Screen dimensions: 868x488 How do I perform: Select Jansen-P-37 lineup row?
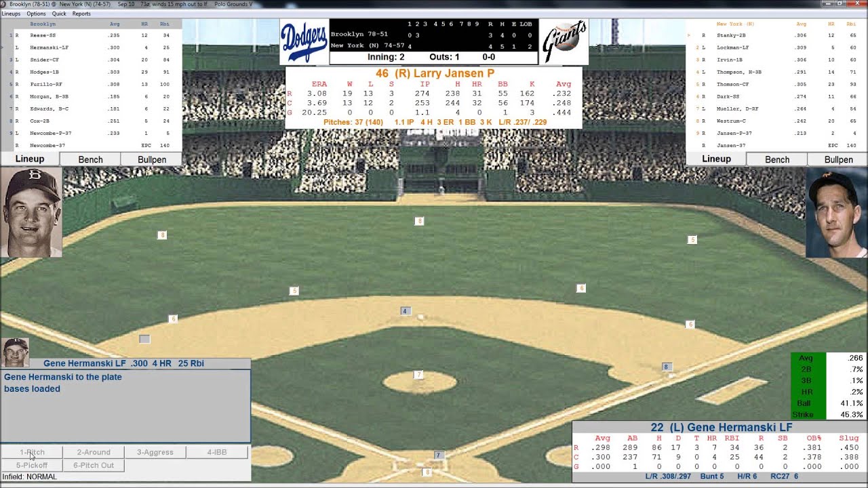tap(777, 133)
